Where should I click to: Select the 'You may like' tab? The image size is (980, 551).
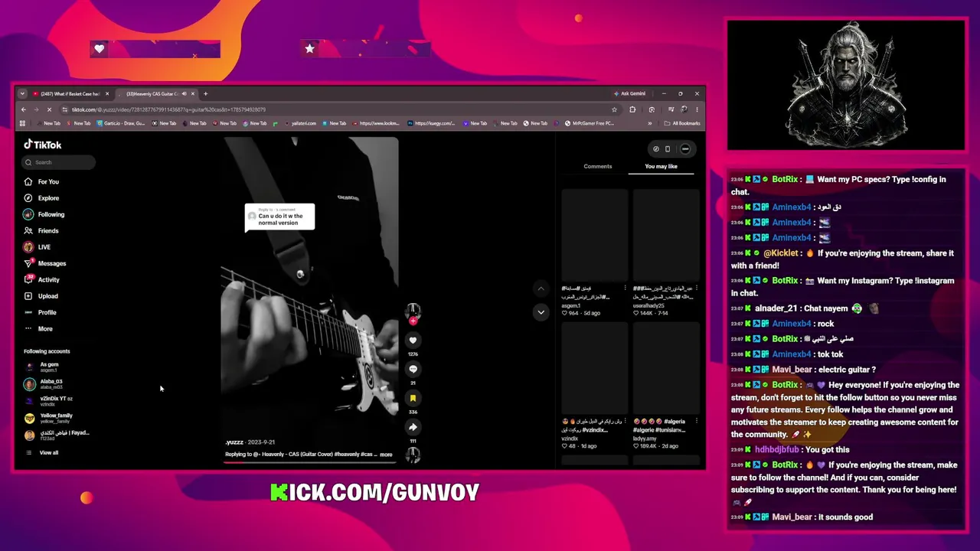pyautogui.click(x=661, y=166)
